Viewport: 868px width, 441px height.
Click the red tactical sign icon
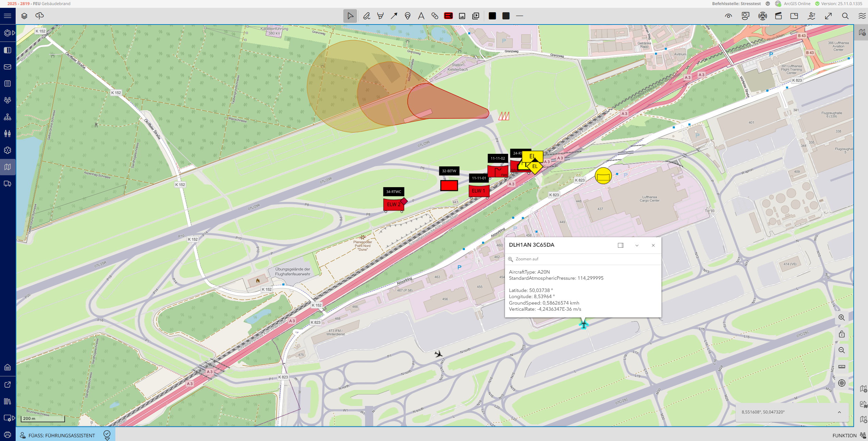448,16
